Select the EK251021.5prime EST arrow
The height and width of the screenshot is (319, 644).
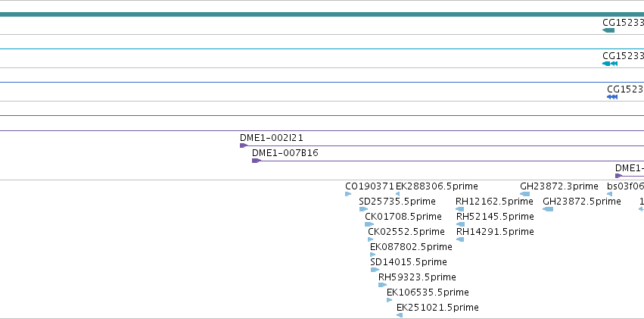[400, 315]
